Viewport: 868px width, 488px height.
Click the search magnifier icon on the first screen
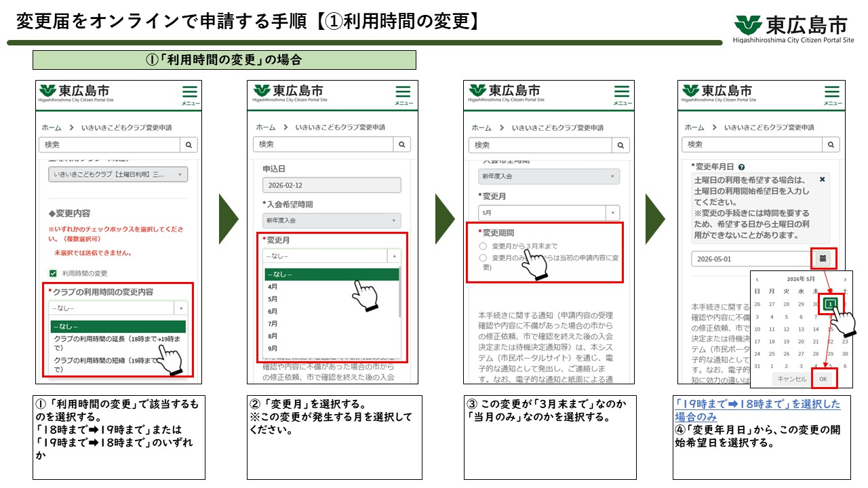[x=190, y=144]
